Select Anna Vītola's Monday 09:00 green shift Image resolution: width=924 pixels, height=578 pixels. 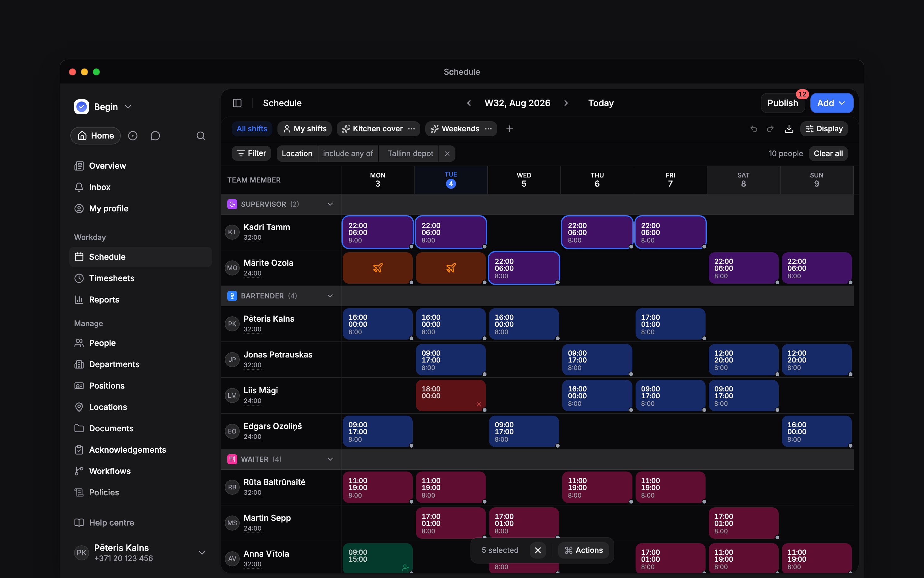coord(378,558)
